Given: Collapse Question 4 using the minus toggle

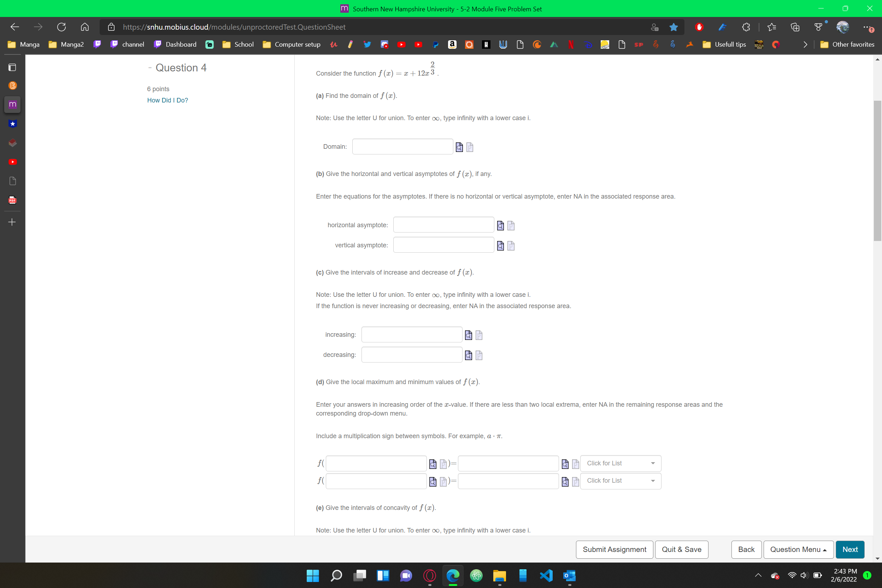Looking at the screenshot, I should coord(149,68).
